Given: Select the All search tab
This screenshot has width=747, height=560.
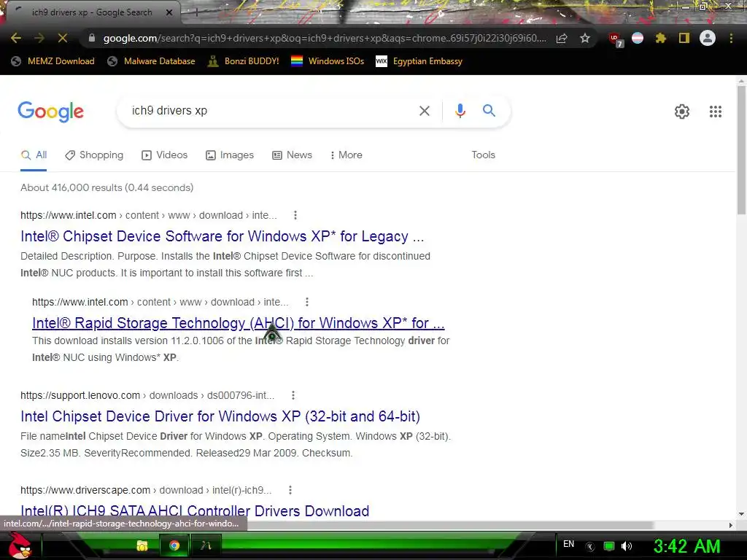Looking at the screenshot, I should [34, 155].
